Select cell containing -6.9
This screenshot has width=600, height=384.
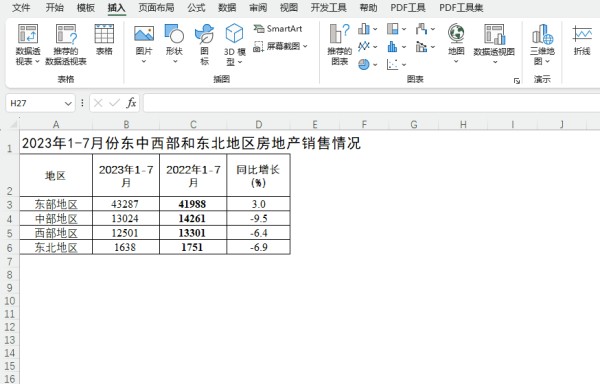point(259,247)
